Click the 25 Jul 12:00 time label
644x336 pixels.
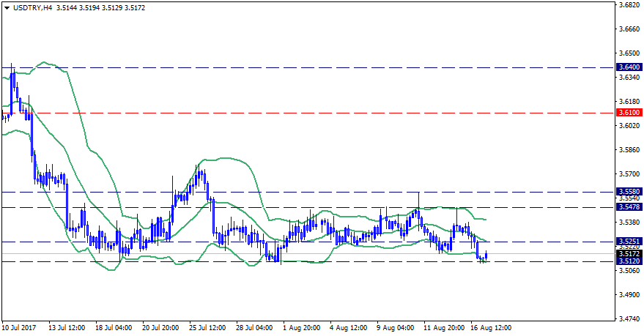coord(207,328)
